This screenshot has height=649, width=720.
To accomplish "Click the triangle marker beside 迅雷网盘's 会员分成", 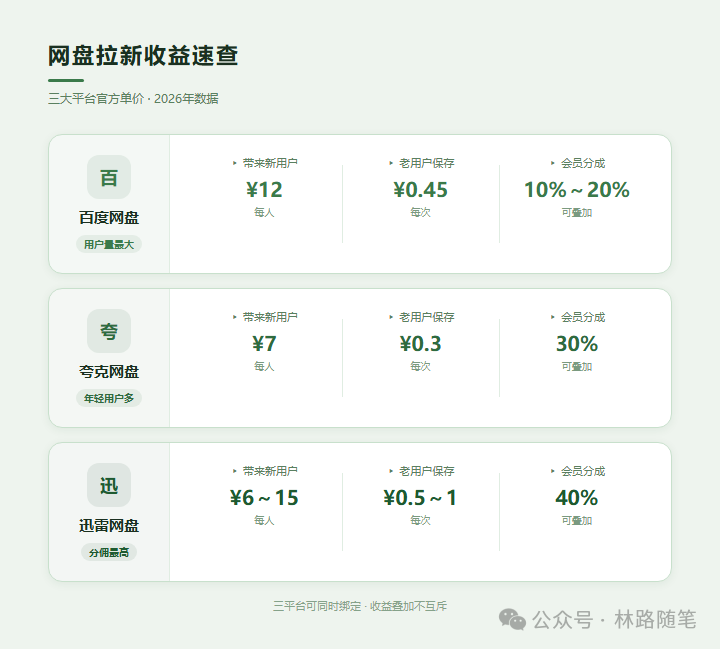I will tap(553, 471).
